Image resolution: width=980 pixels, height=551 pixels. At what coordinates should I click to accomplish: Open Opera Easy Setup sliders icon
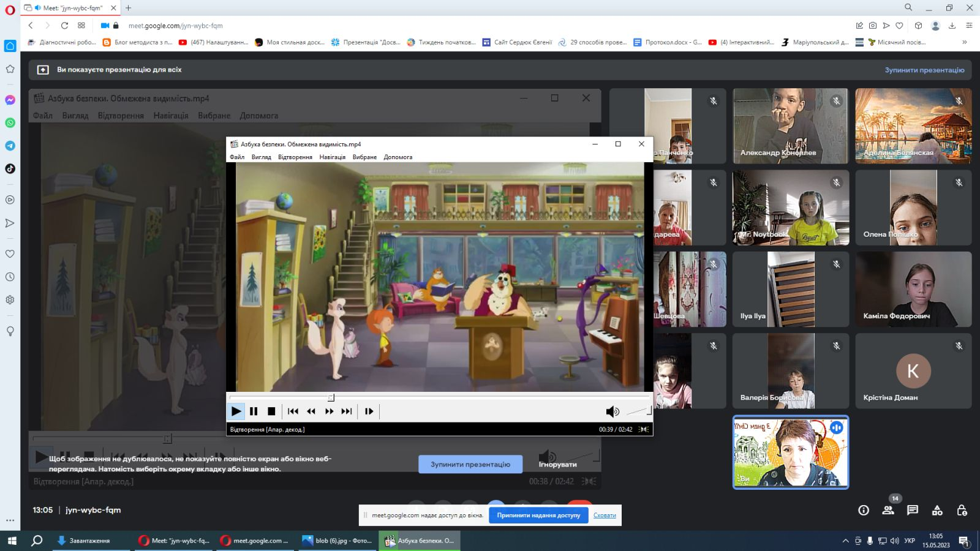(969, 26)
